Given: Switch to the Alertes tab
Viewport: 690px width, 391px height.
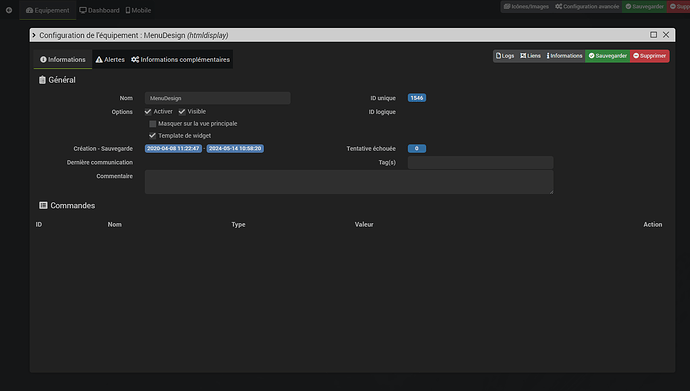Looking at the screenshot, I should point(110,59).
